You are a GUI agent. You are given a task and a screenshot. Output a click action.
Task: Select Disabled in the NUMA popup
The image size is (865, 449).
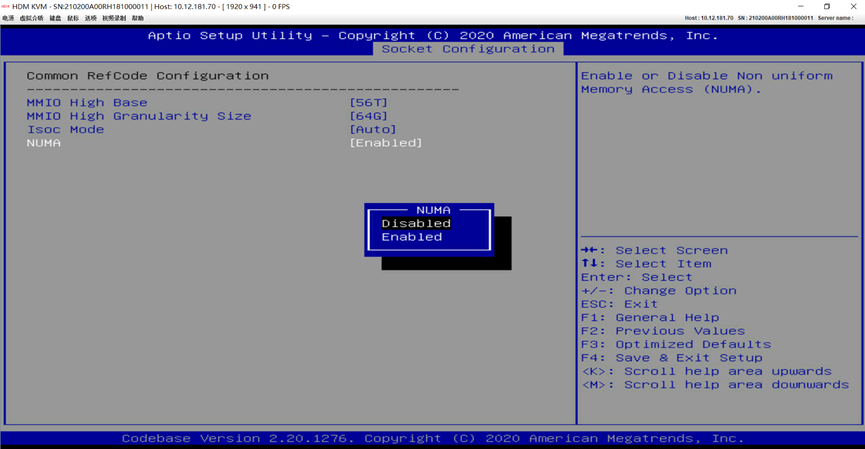click(x=416, y=224)
